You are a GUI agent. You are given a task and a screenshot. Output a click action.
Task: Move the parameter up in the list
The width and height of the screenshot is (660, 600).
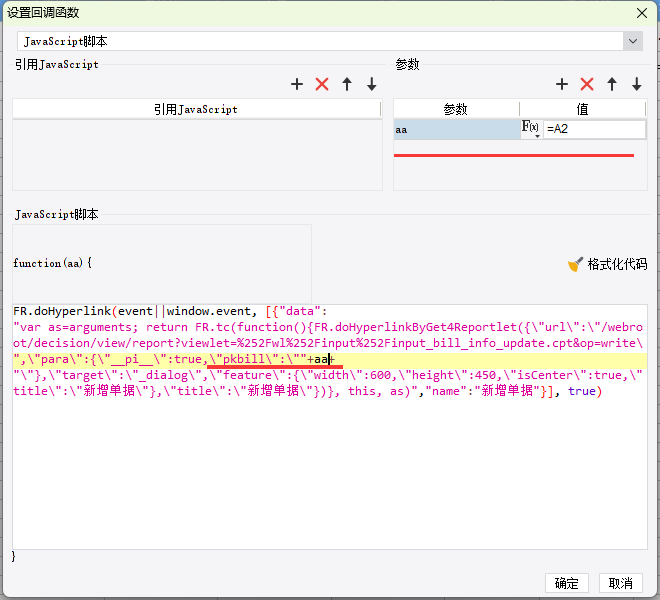coord(612,84)
